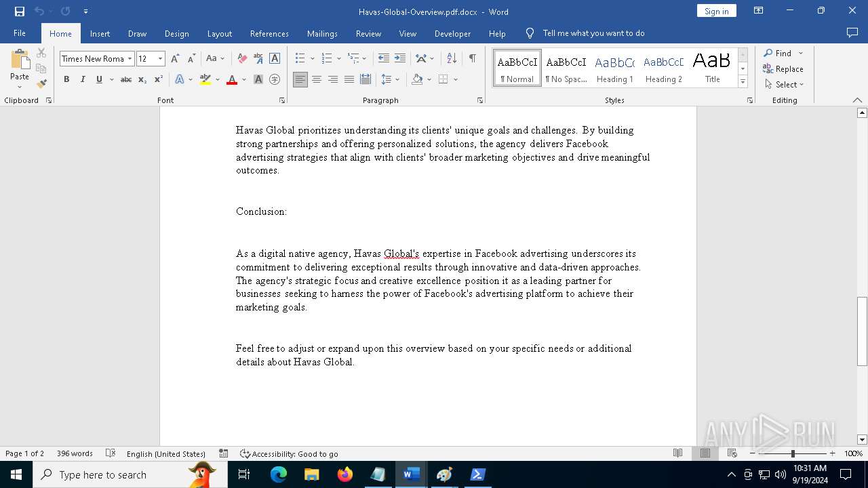This screenshot has height=488, width=868.
Task: Switch to the Layout tab
Action: coord(219,33)
